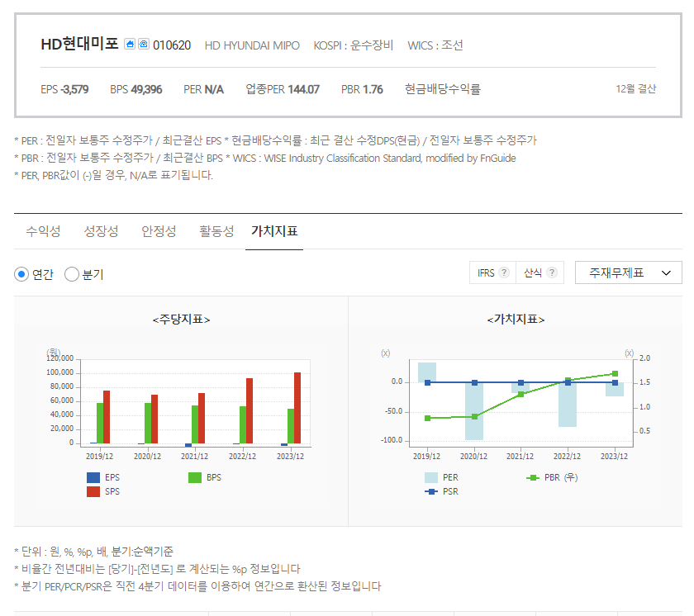Click the PER N/A value
The image size is (694, 616).
pyautogui.click(x=203, y=89)
